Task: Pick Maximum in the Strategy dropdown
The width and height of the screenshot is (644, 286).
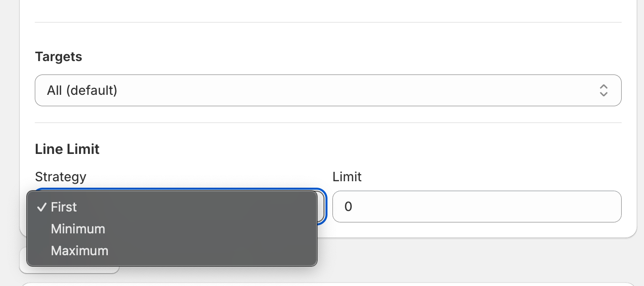Action: point(80,251)
